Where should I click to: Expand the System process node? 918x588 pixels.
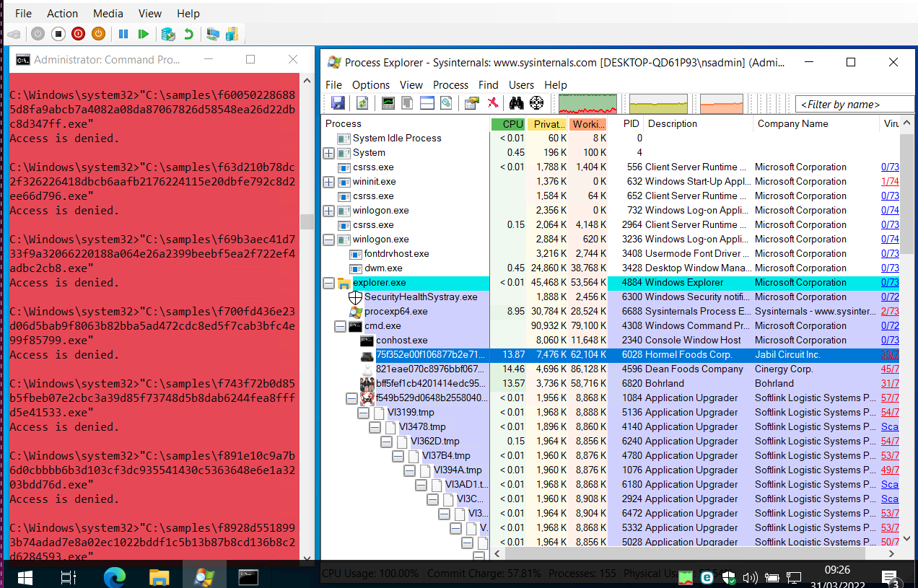329,153
